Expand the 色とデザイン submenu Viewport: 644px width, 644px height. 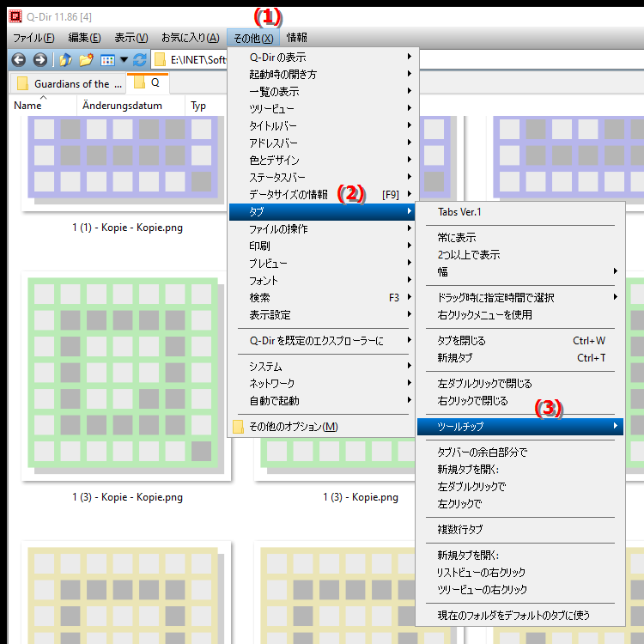pos(323,161)
